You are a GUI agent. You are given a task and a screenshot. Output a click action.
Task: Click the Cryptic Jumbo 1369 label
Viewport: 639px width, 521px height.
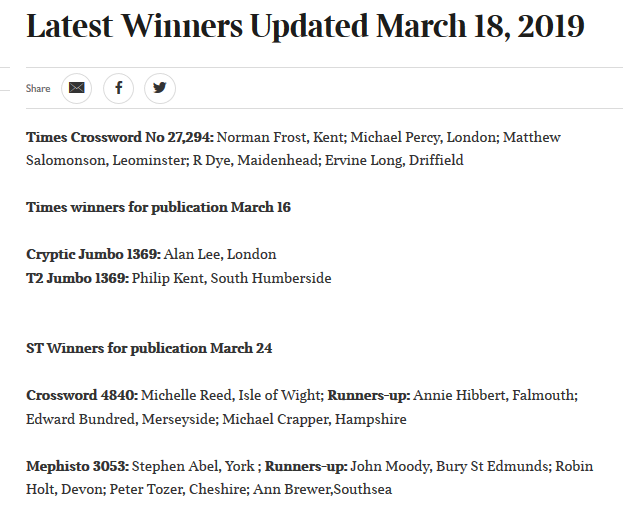point(94,254)
